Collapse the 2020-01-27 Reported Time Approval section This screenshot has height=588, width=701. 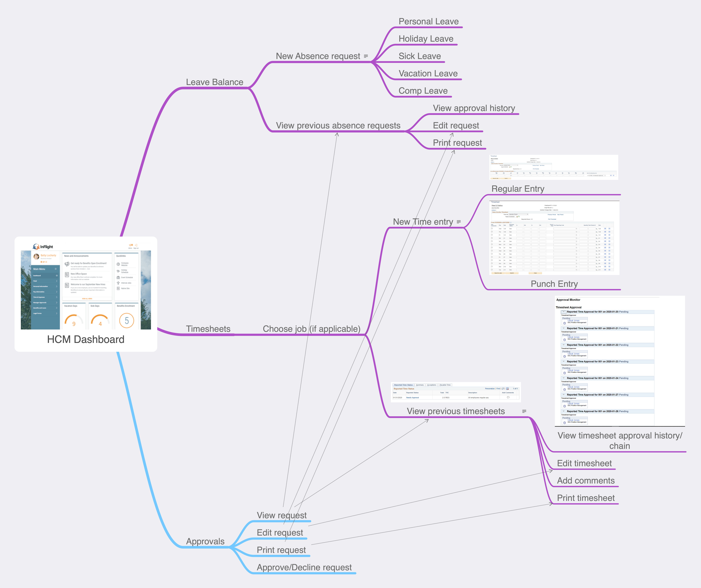[564, 395]
